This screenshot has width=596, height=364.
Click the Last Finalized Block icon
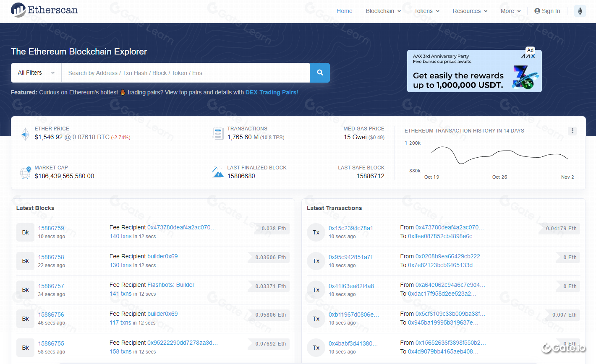click(x=218, y=172)
